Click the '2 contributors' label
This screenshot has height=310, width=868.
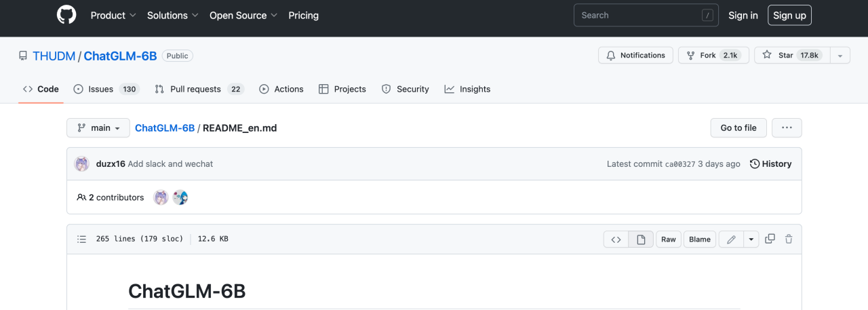pos(111,197)
